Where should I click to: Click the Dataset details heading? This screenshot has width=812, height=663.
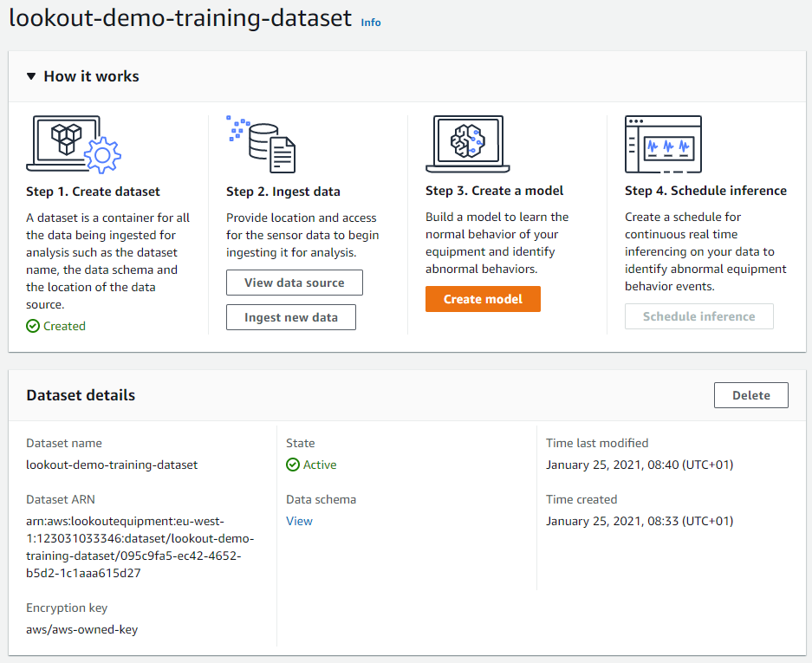point(81,395)
